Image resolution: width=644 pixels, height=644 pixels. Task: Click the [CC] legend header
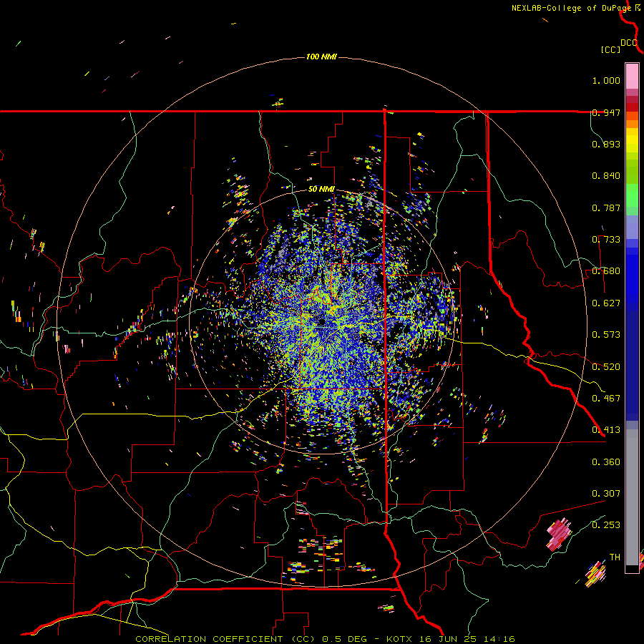pos(611,49)
